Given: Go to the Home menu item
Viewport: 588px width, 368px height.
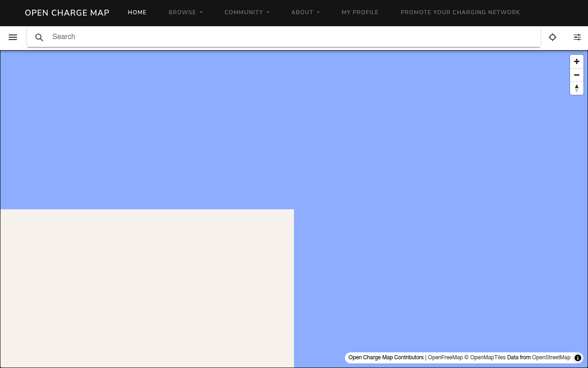Looking at the screenshot, I should click(137, 12).
